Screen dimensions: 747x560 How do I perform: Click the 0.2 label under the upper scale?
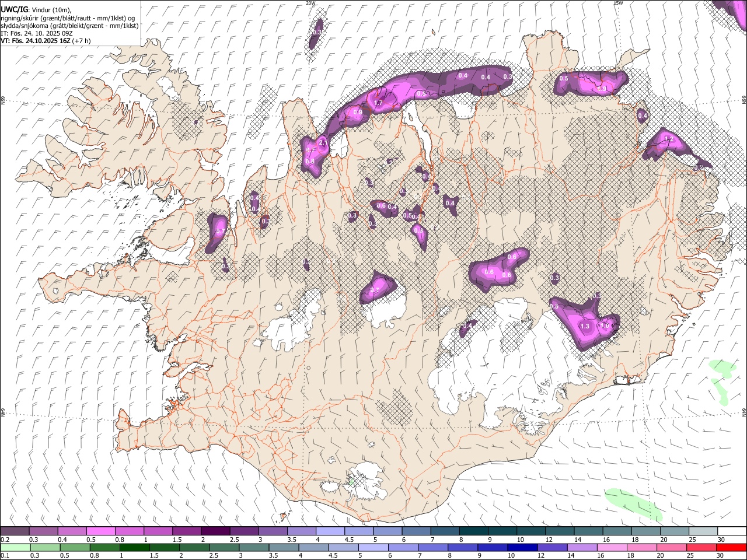click(5, 540)
